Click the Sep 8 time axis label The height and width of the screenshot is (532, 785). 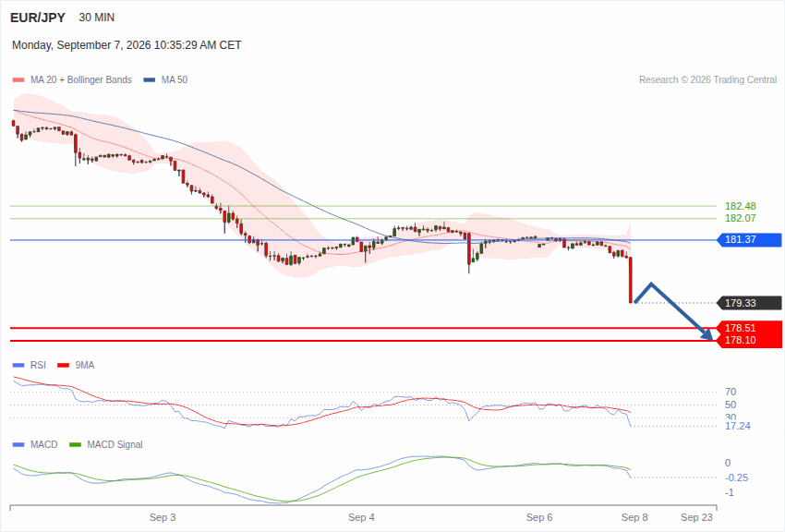click(x=634, y=517)
